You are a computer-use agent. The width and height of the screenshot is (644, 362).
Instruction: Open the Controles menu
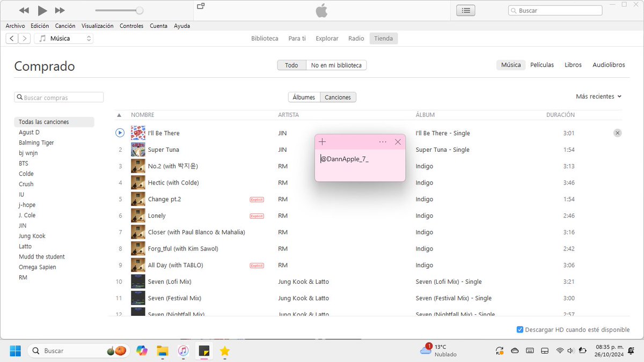pos(131,26)
